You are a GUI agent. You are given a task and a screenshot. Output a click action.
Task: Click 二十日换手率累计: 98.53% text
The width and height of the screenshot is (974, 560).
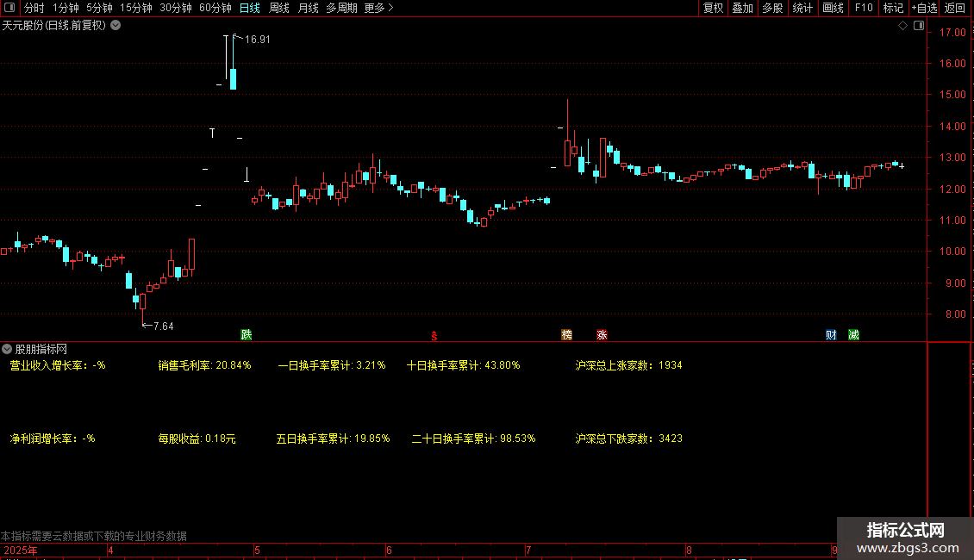pos(473,439)
